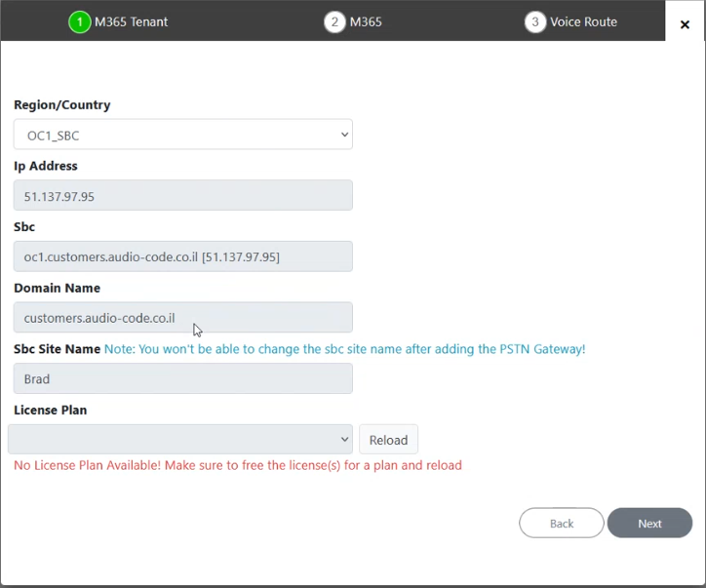Click the Domain Name field
Image resolution: width=706 pixels, height=588 pixels.
(183, 318)
